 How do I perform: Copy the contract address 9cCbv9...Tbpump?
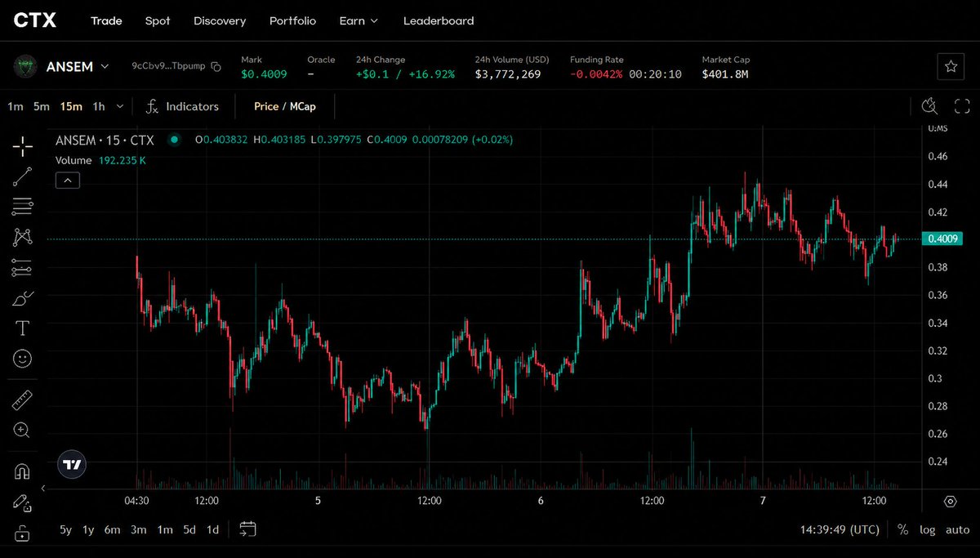(216, 67)
